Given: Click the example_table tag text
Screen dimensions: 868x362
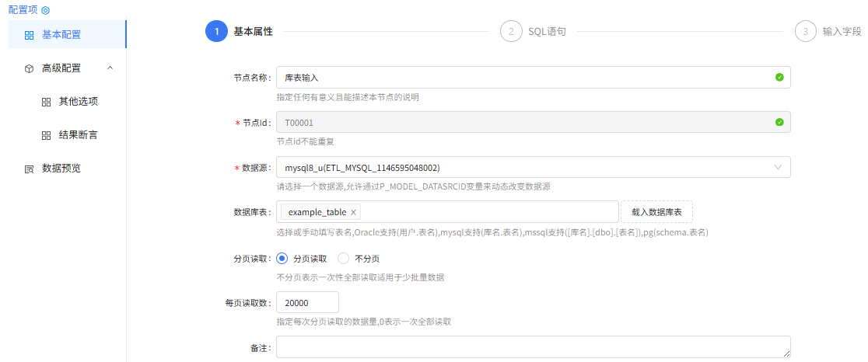Looking at the screenshot, I should (317, 212).
